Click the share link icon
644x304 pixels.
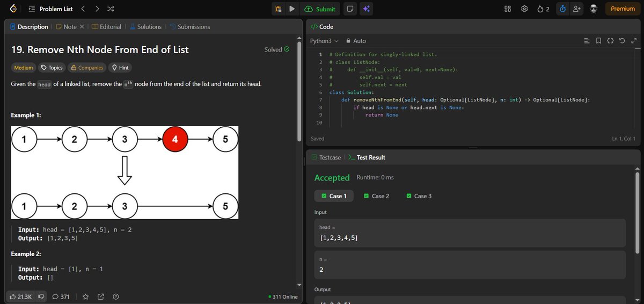100,296
